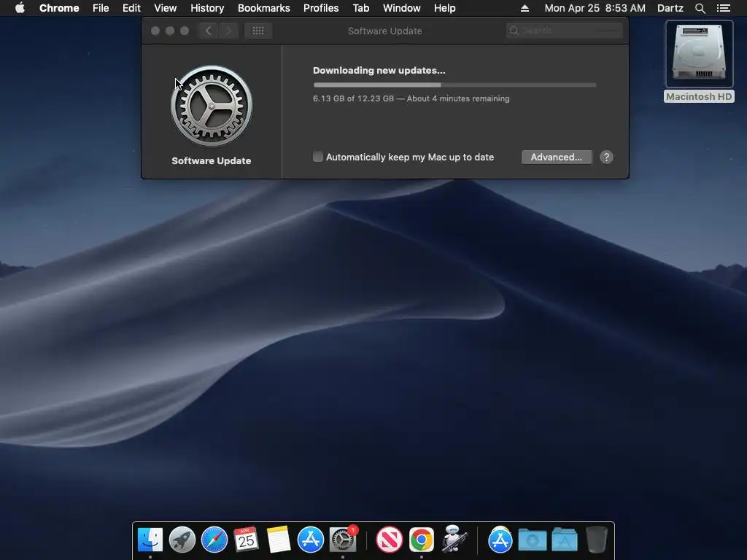Click the large Software Update gear icon
Screen dimensions: 747x560
(212, 106)
